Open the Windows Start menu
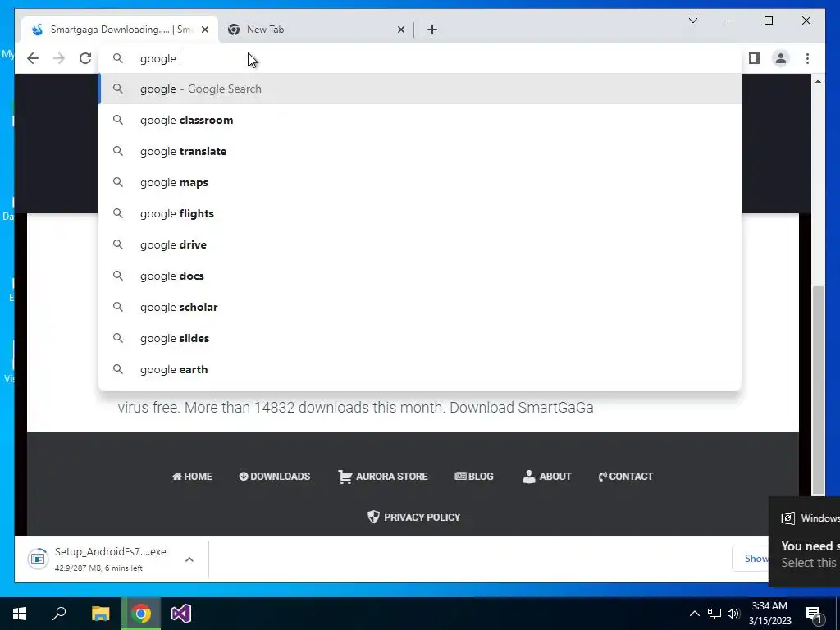840x630 pixels. 20,614
